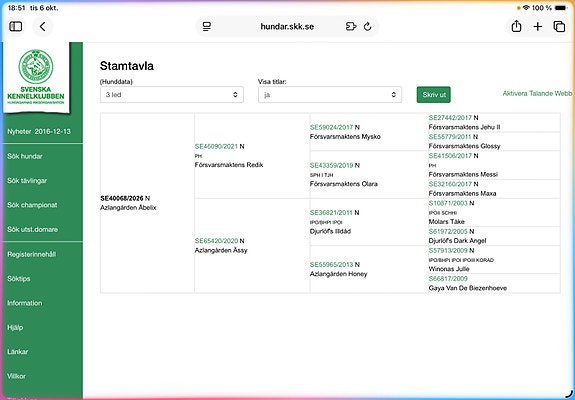This screenshot has width=575, height=400.
Task: Tap the Wi-Fi icon in status bar
Action: coord(526,8)
